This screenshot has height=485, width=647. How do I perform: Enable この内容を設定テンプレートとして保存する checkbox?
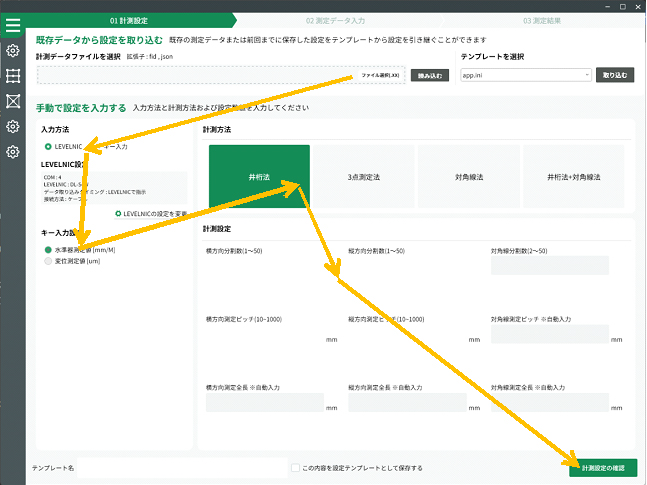tap(295, 468)
